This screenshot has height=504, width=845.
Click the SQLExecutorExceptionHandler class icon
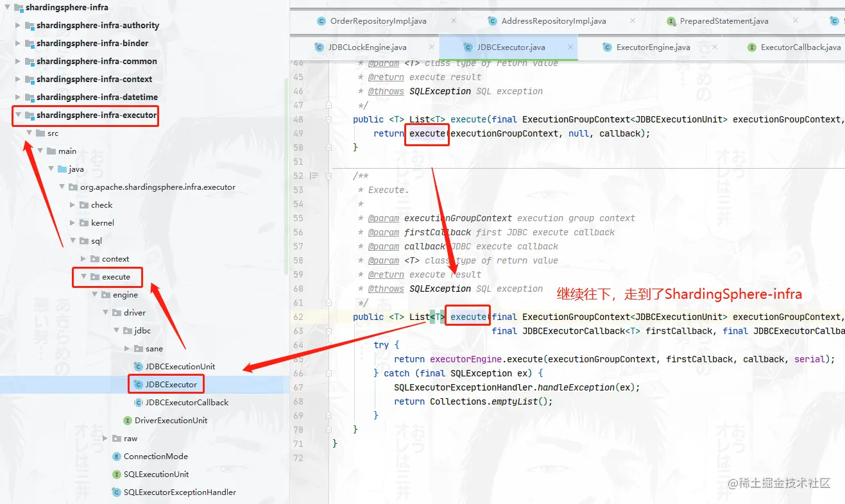click(x=116, y=492)
